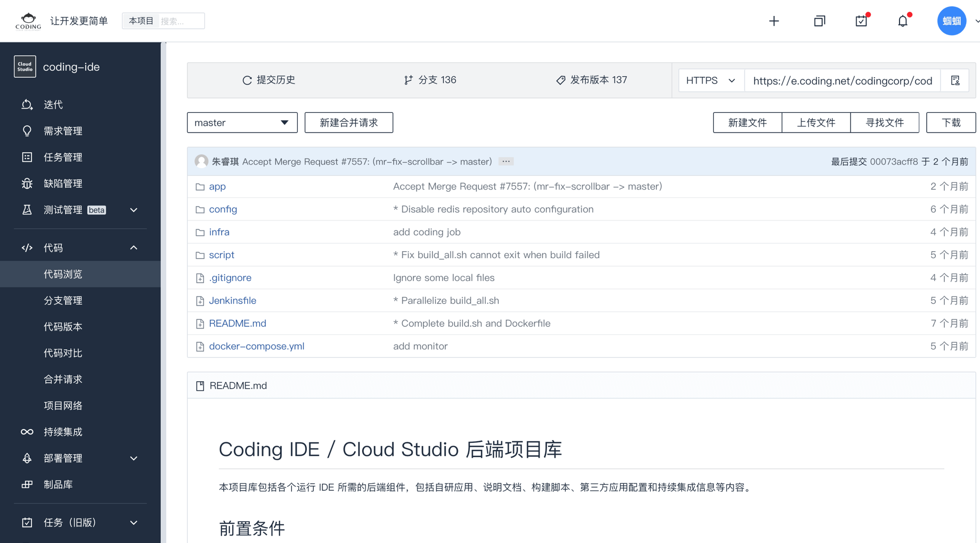The height and width of the screenshot is (543, 980).
Task: Click committer avatar of 朱睿琪
Action: coord(201,161)
